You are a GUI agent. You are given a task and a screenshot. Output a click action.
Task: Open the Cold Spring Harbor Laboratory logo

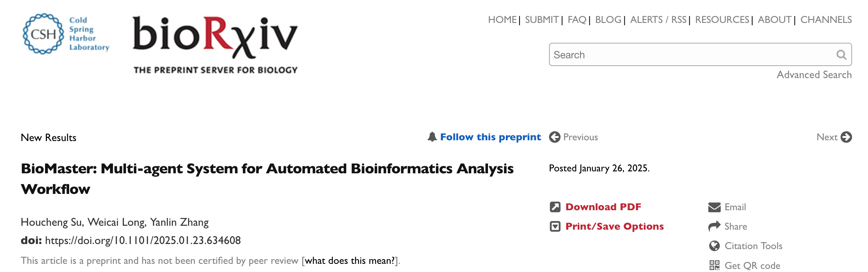tap(66, 34)
